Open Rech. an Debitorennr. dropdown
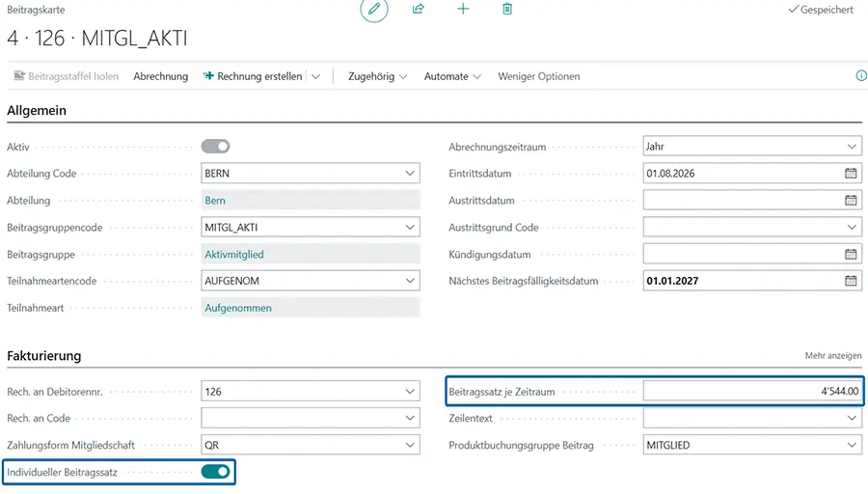The width and height of the screenshot is (868, 494). point(410,392)
